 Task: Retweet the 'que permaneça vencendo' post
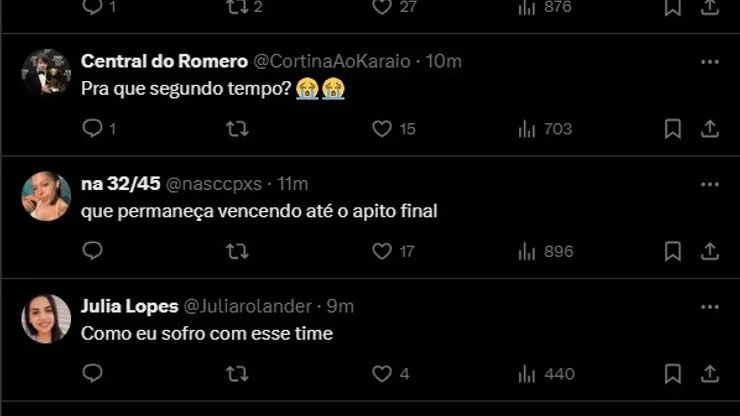(237, 251)
